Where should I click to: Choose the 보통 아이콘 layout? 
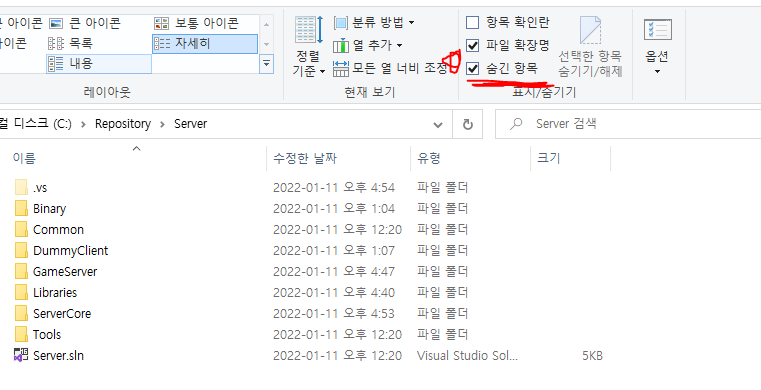(196, 23)
